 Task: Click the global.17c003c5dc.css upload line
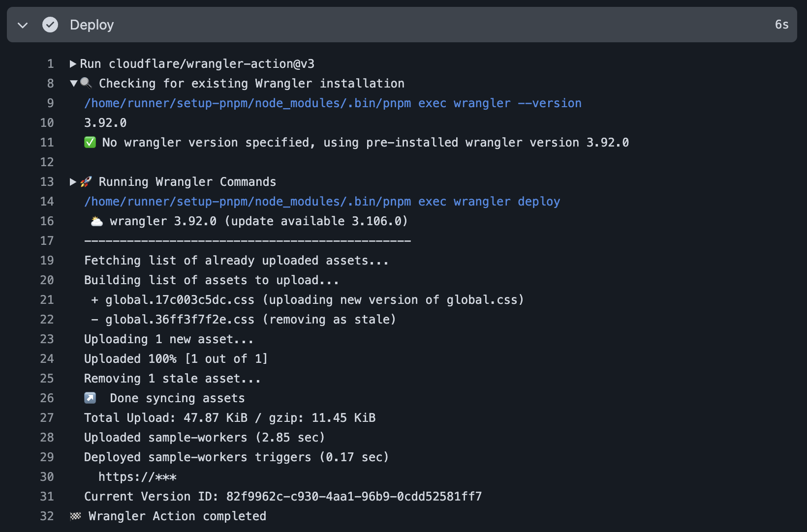(308, 300)
